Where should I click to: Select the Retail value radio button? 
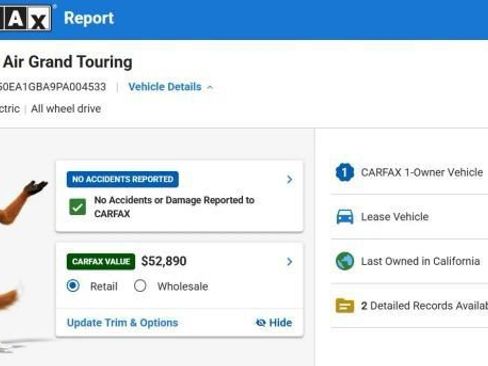click(73, 286)
